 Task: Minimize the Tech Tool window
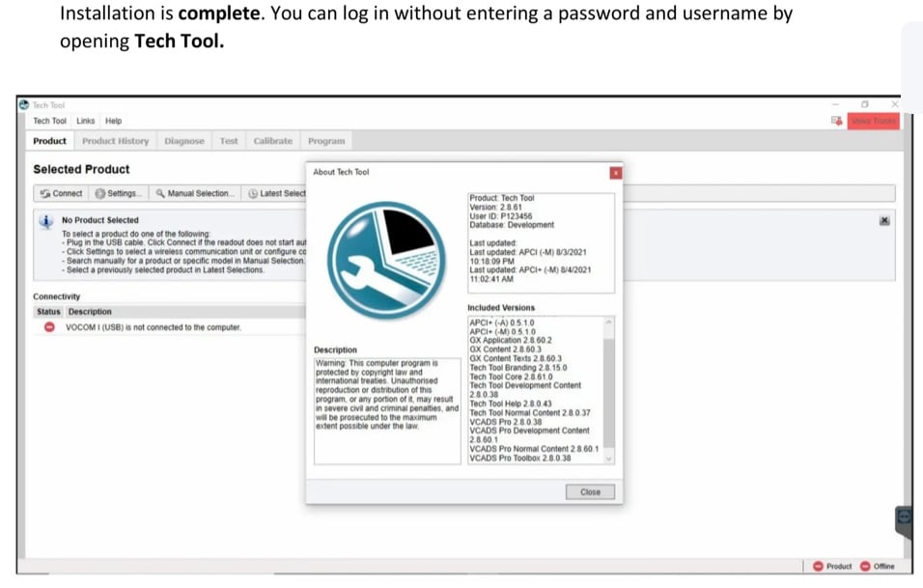(835, 105)
